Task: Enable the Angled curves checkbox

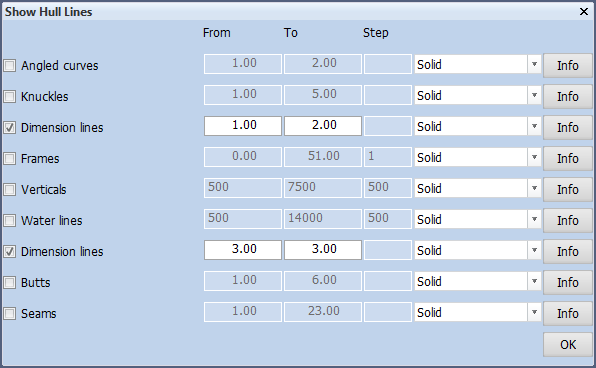Action: (10, 65)
